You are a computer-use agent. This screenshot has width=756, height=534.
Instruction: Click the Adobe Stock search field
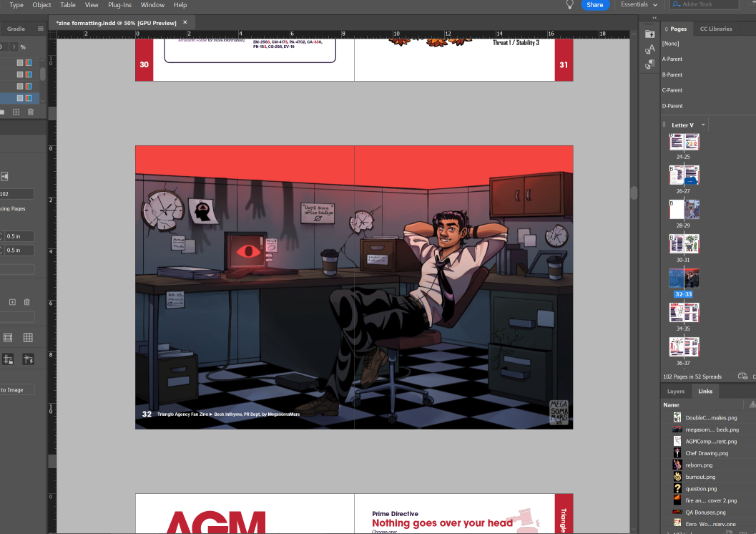tap(705, 4)
